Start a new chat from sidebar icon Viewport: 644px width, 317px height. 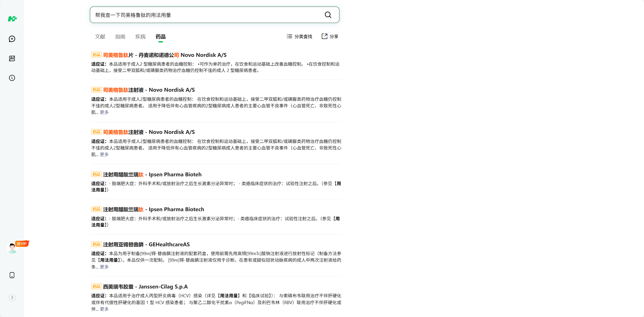[12, 39]
